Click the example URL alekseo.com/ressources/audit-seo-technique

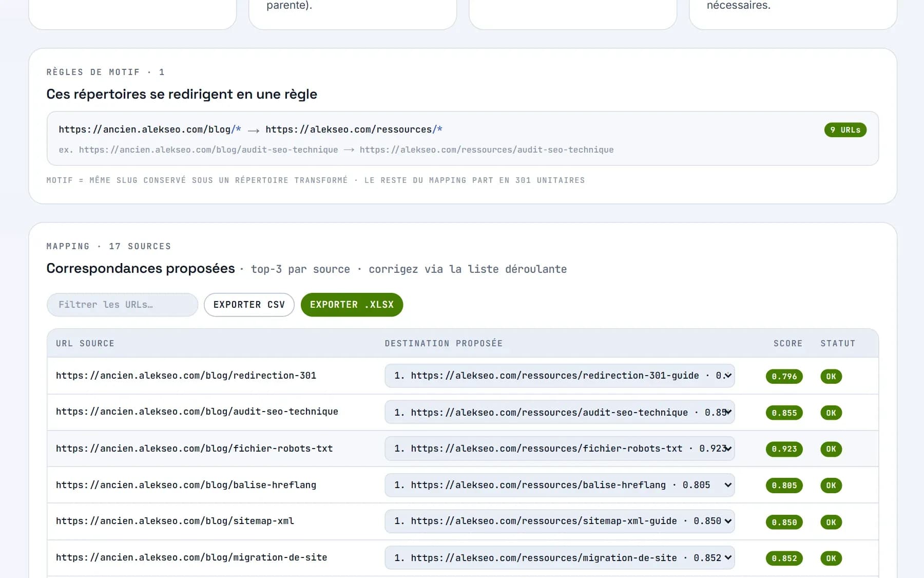click(x=487, y=150)
